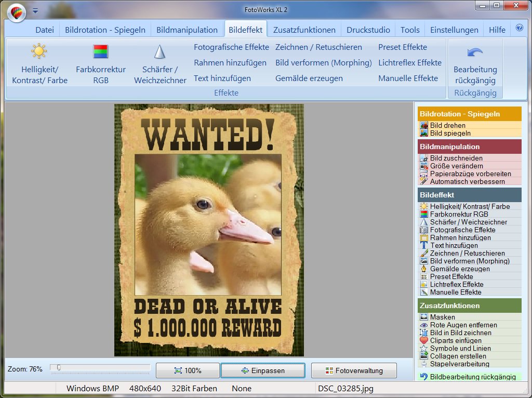Click the Bildmanipulation sidebar header
Image resolution: width=532 pixels, height=398 pixels.
(470, 147)
